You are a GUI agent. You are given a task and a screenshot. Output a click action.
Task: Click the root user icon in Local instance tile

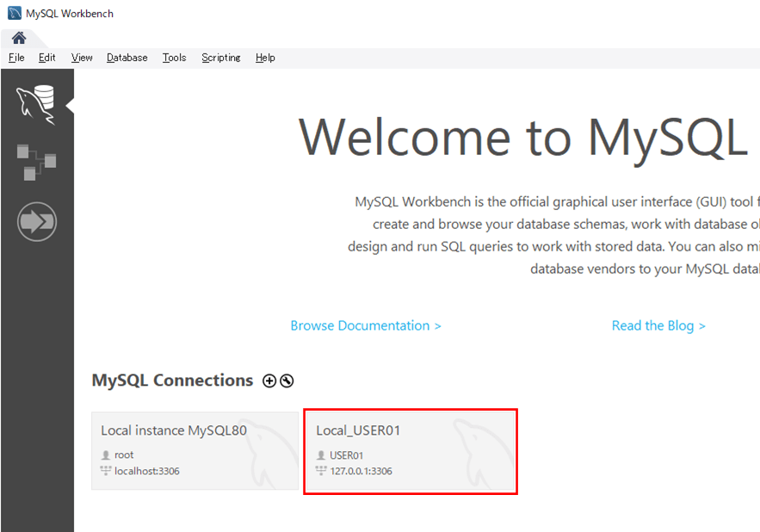pos(106,455)
